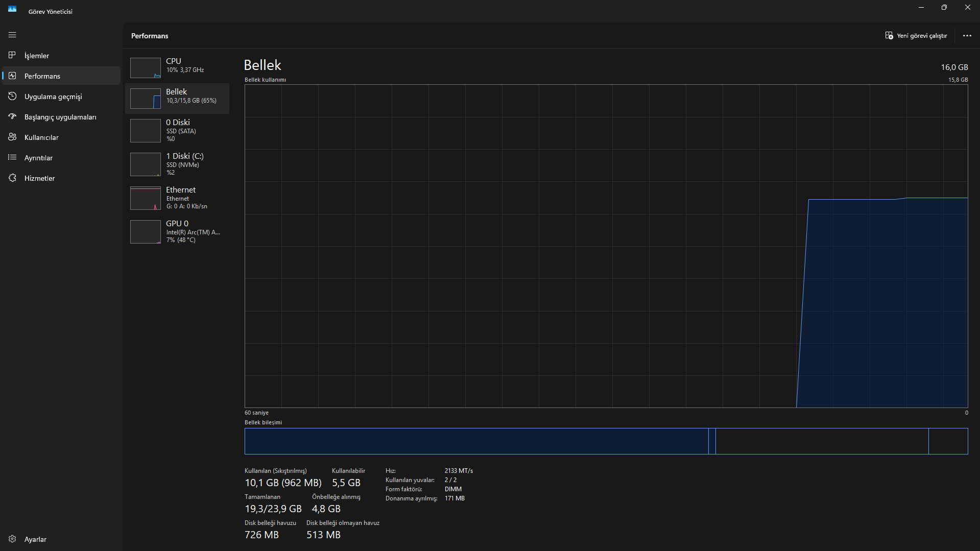Click the Task Manager app icon in title bar

tap(12, 9)
